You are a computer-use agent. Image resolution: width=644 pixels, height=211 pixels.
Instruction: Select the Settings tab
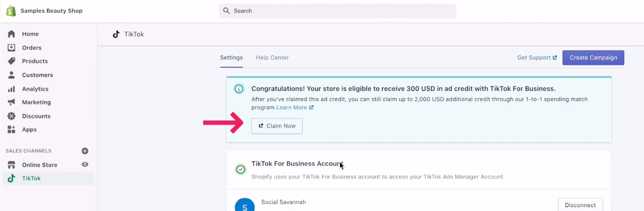pos(231,58)
